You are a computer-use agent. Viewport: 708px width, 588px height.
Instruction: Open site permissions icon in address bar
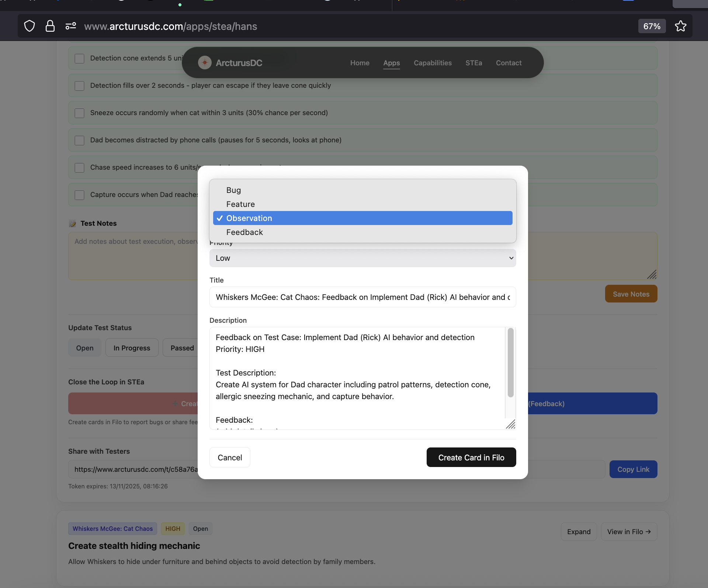click(70, 26)
